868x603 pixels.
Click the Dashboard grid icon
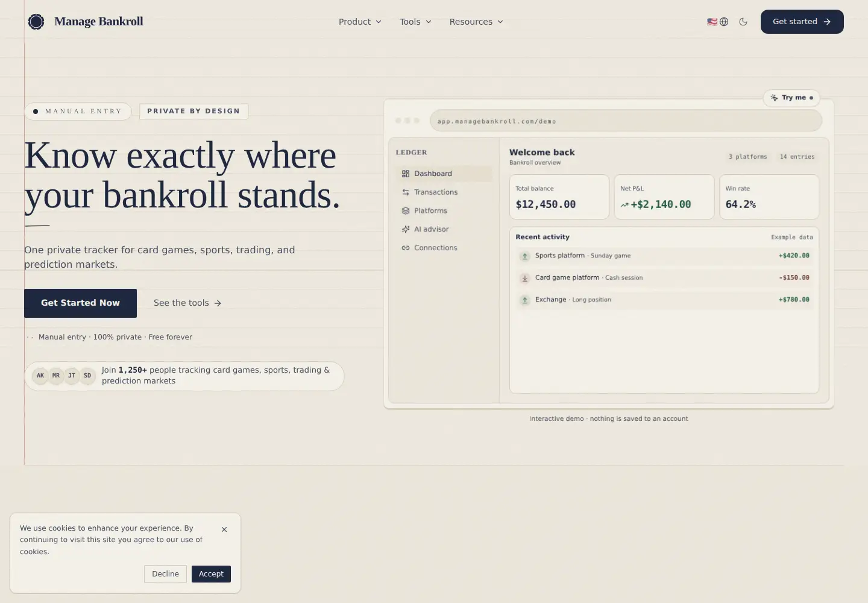[406, 174]
